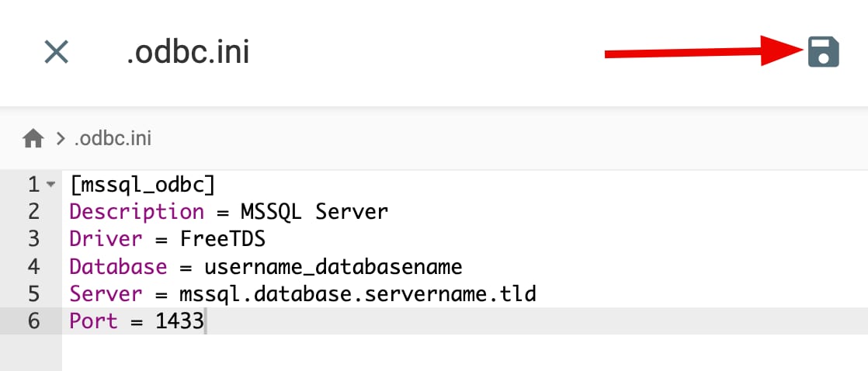Select line number 6 in the gutter

(33, 321)
